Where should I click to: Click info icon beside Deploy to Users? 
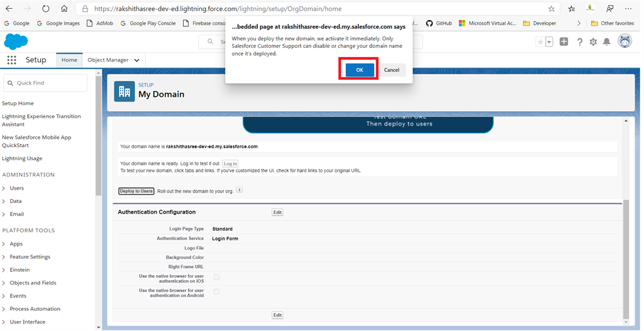point(240,190)
